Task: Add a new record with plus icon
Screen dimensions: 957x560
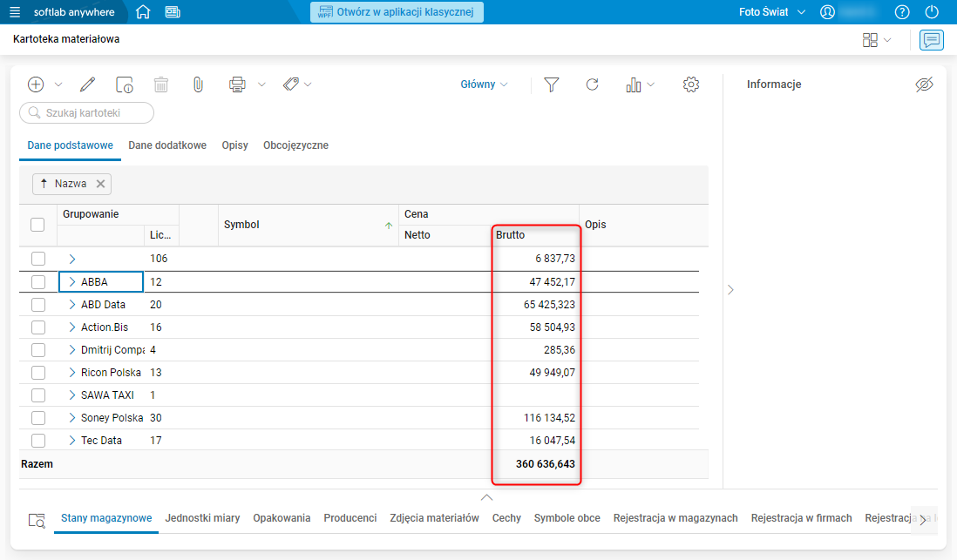Action: pyautogui.click(x=36, y=84)
